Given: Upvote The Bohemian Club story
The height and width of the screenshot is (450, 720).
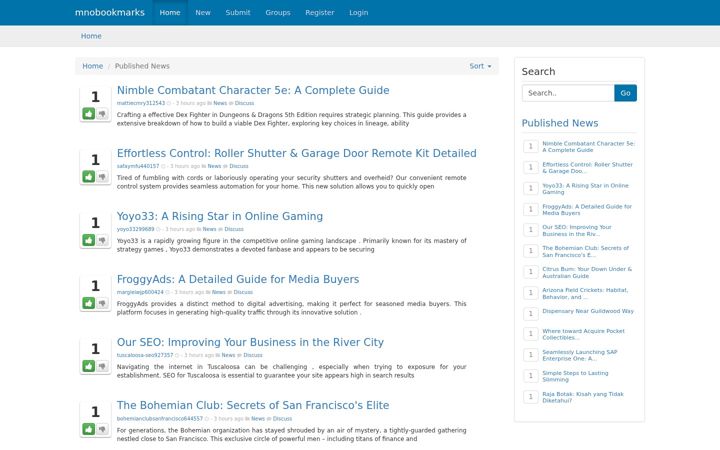Looking at the screenshot, I should point(89,429).
